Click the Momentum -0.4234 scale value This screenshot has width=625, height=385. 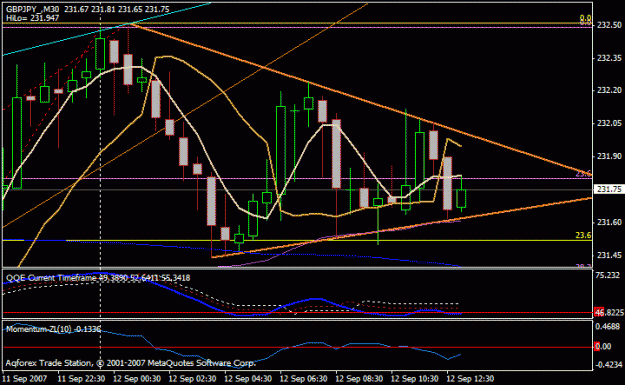click(608, 365)
